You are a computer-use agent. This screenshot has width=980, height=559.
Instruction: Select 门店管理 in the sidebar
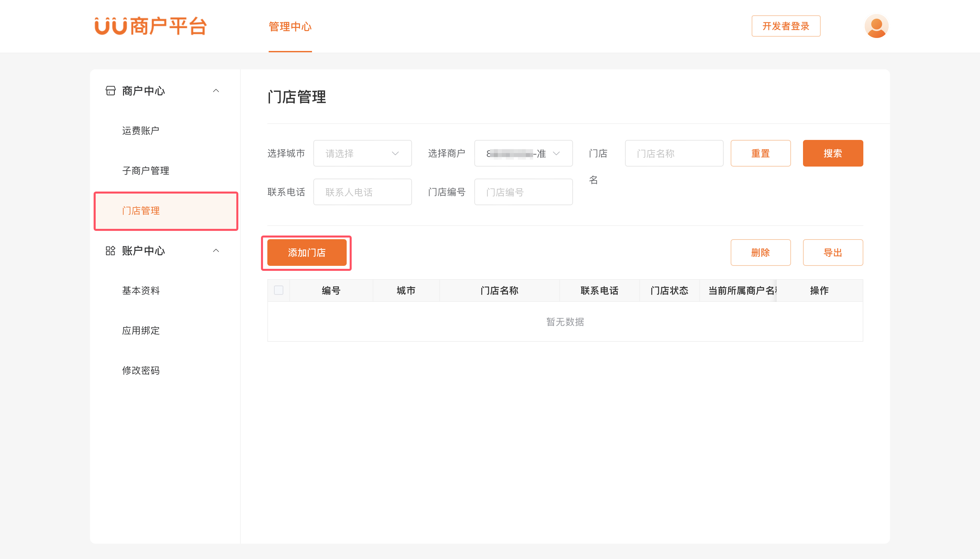(x=141, y=211)
